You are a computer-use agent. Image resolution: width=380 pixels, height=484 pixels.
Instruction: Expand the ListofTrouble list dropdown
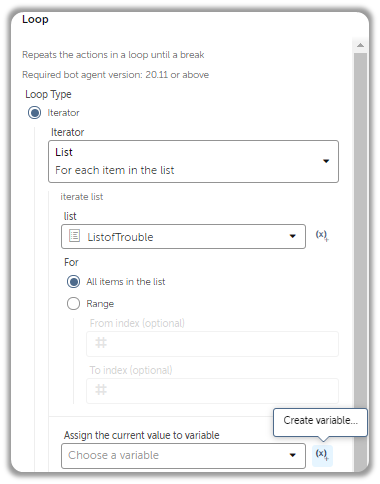point(183,237)
